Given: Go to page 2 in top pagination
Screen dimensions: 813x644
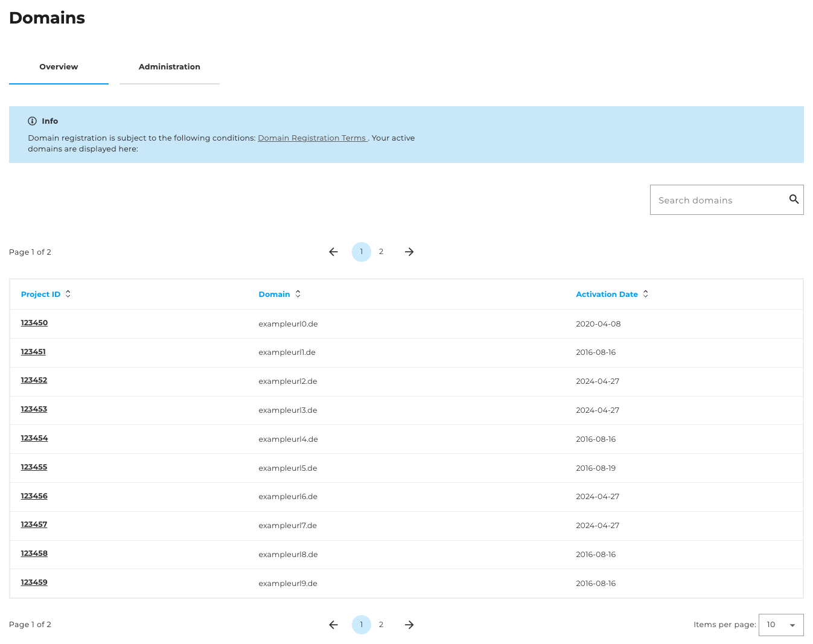Looking at the screenshot, I should (381, 252).
